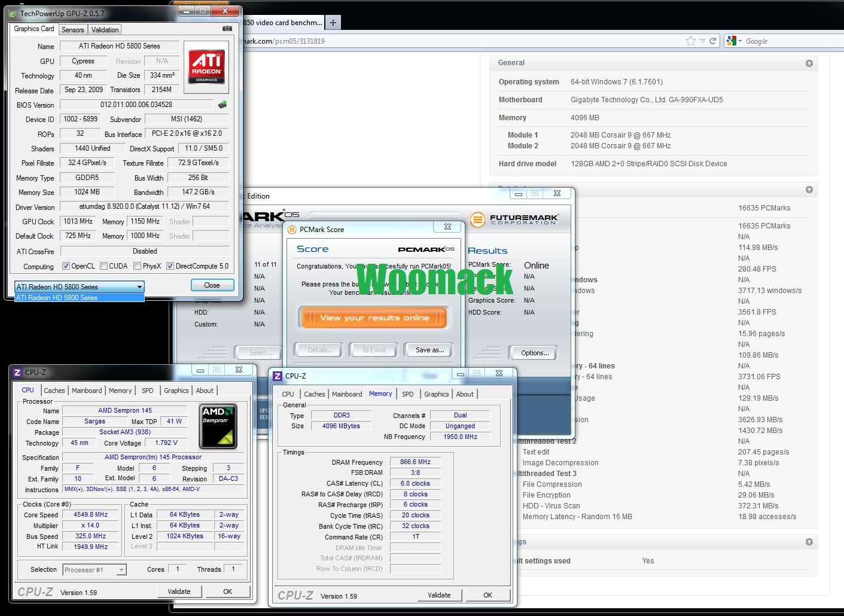Click the GPU Clock 1013 MHz value
The image size is (844, 616).
click(x=78, y=221)
